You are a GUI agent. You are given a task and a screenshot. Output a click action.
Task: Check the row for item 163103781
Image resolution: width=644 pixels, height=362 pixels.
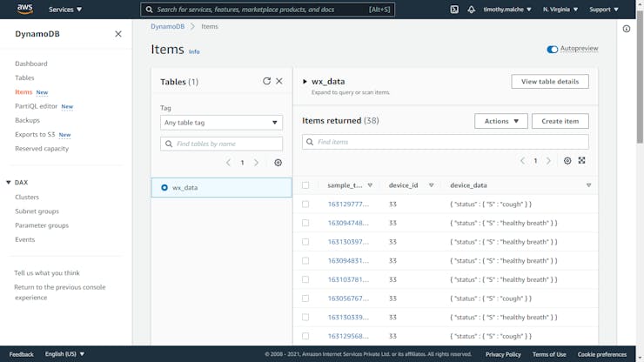[x=305, y=280]
